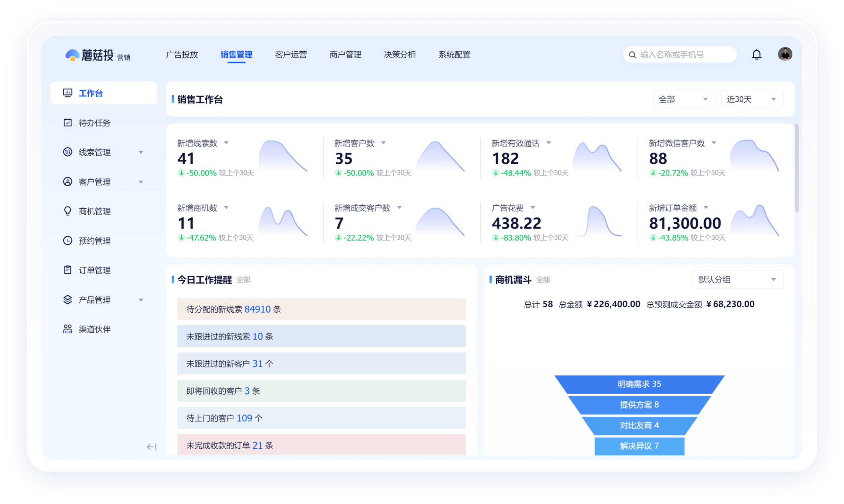Open the 新增线索数 metric dropdown arrow
This screenshot has height=504, width=844.
click(x=226, y=143)
